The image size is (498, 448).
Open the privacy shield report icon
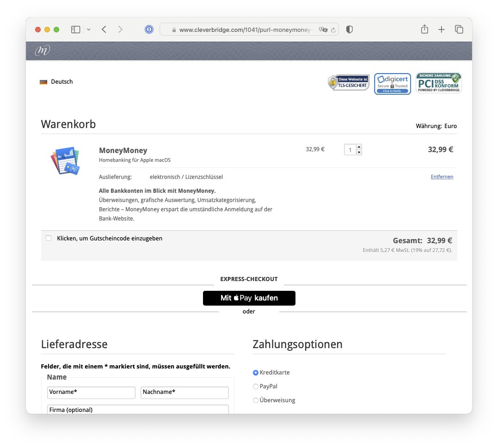coord(350,30)
